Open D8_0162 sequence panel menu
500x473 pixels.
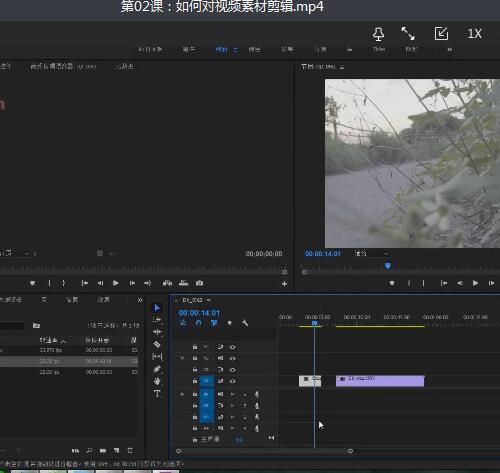click(209, 300)
